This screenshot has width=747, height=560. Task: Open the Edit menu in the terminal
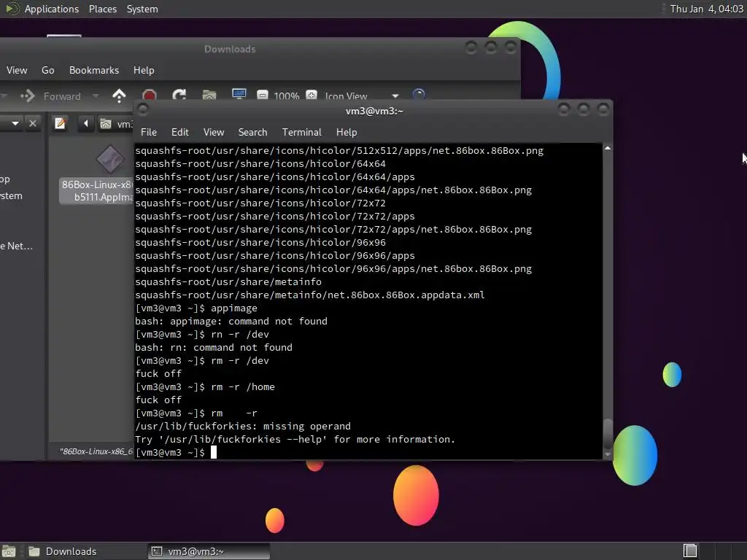pyautogui.click(x=179, y=133)
